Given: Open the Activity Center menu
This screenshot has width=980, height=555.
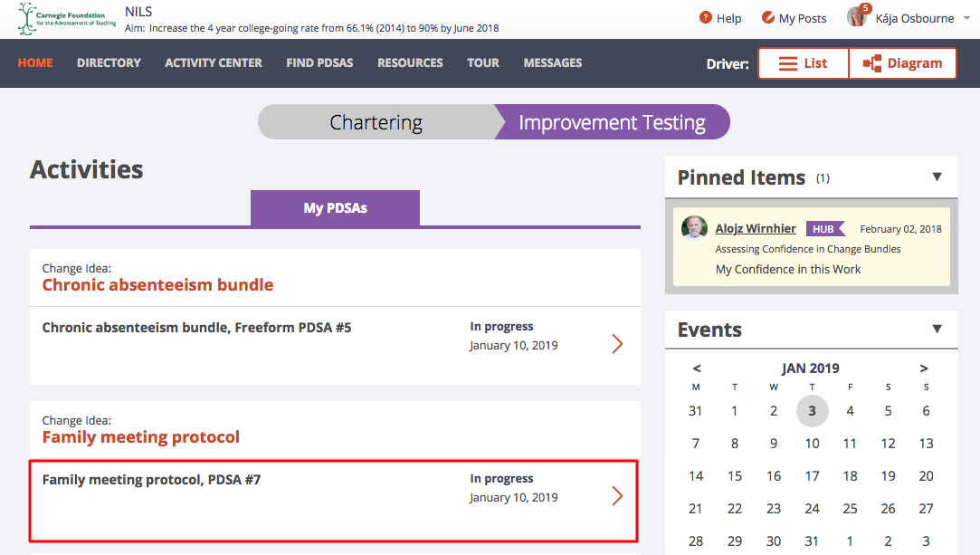Looking at the screenshot, I should (214, 63).
